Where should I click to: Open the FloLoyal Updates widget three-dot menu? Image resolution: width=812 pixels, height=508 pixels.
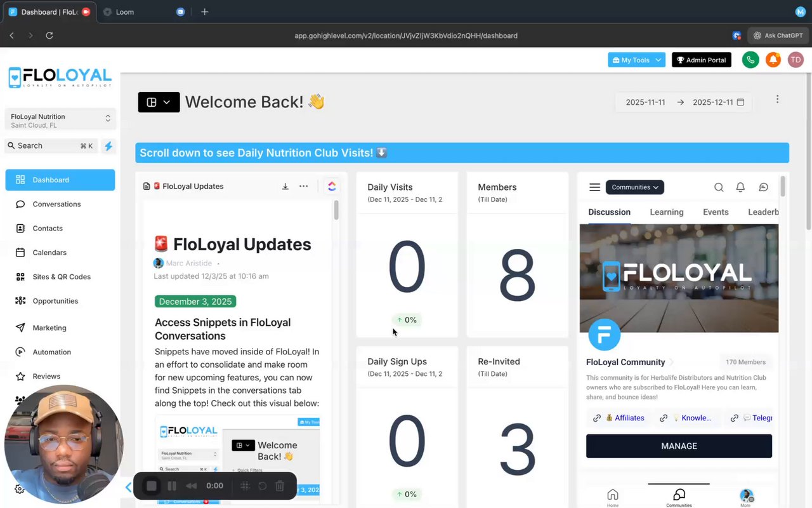[304, 186]
